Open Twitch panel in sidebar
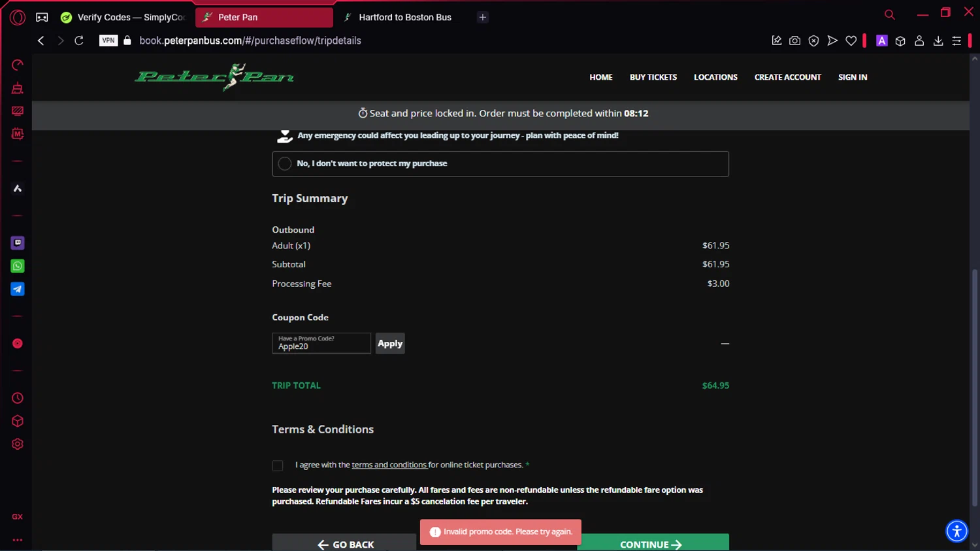The height and width of the screenshot is (551, 980). point(18,242)
